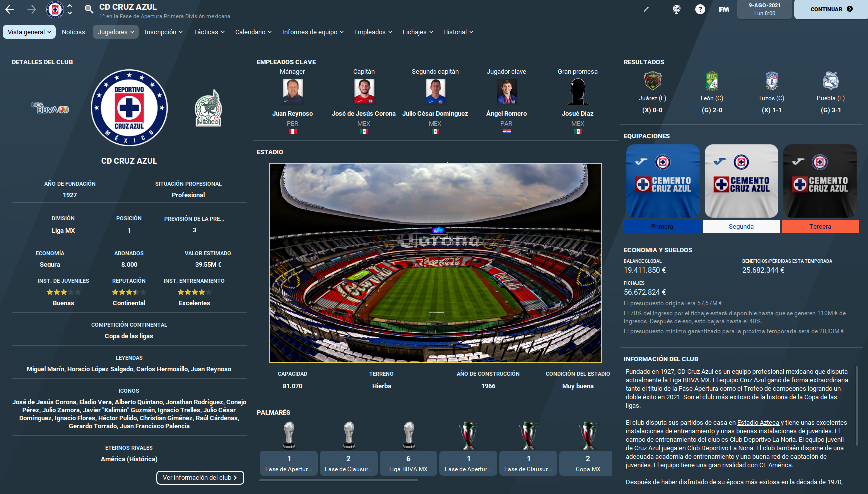Image resolution: width=868 pixels, height=494 pixels.
Task: Click Ver información del club button
Action: click(x=200, y=478)
